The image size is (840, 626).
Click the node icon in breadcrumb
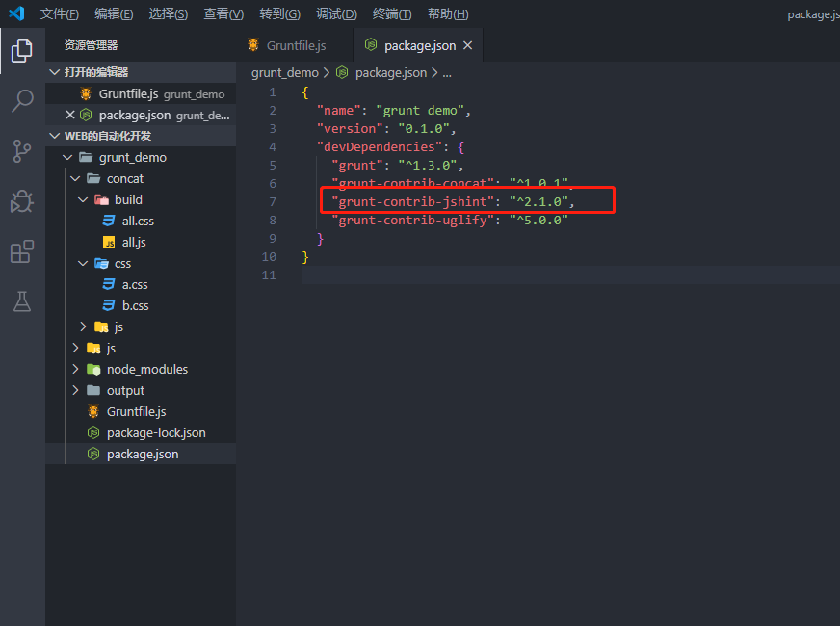342,72
